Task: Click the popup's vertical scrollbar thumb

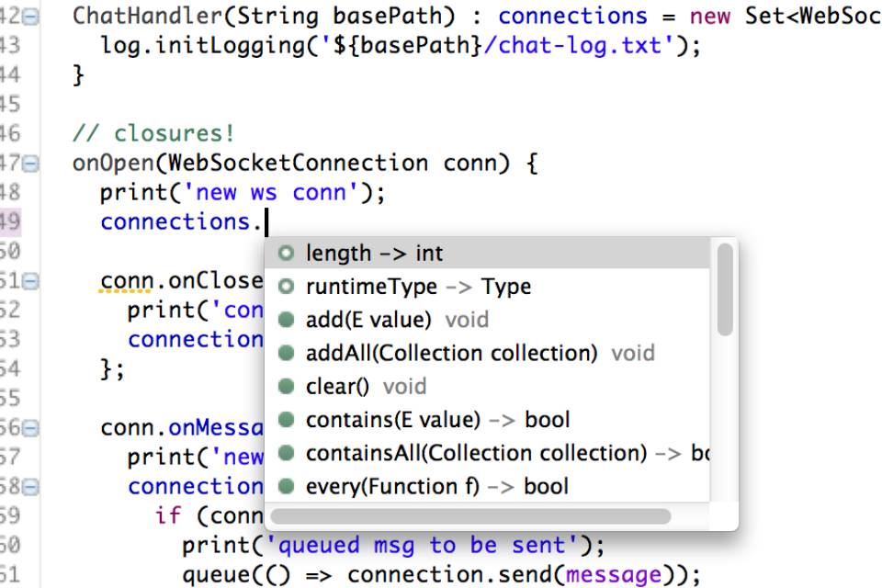Action: 725,289
